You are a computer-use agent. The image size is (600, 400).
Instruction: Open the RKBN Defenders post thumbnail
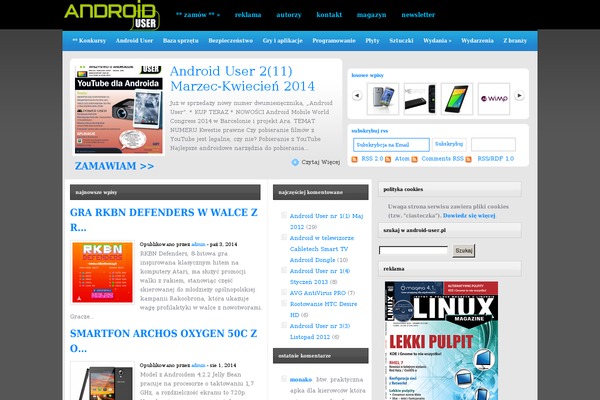pos(103,273)
